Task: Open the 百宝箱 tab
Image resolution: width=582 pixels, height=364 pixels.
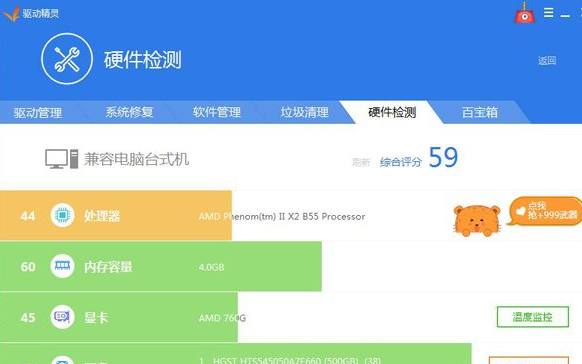Action: point(480,112)
